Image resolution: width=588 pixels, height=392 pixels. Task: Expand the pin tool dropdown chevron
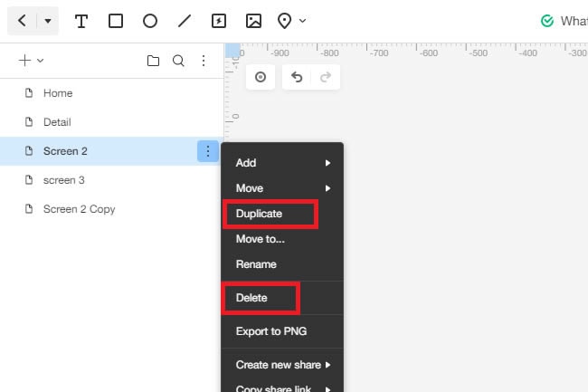(x=303, y=21)
